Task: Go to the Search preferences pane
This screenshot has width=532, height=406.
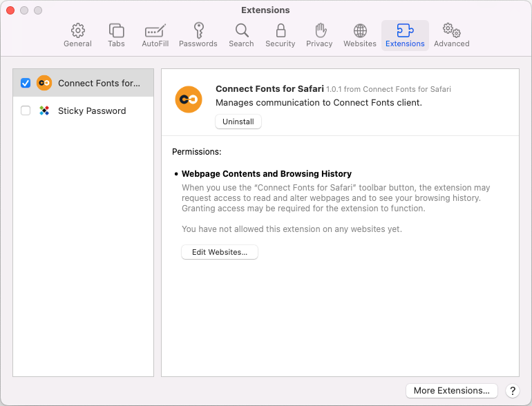Action: coord(241,35)
